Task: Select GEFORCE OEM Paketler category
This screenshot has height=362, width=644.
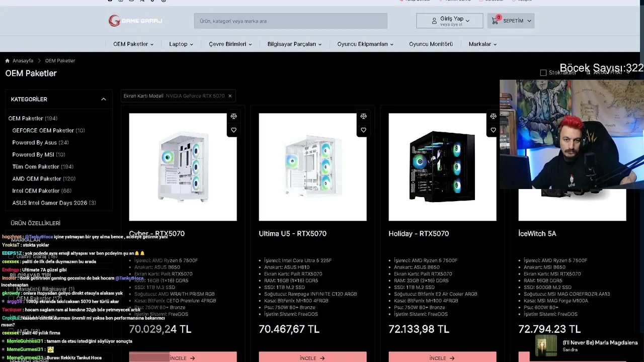Action: [48, 131]
